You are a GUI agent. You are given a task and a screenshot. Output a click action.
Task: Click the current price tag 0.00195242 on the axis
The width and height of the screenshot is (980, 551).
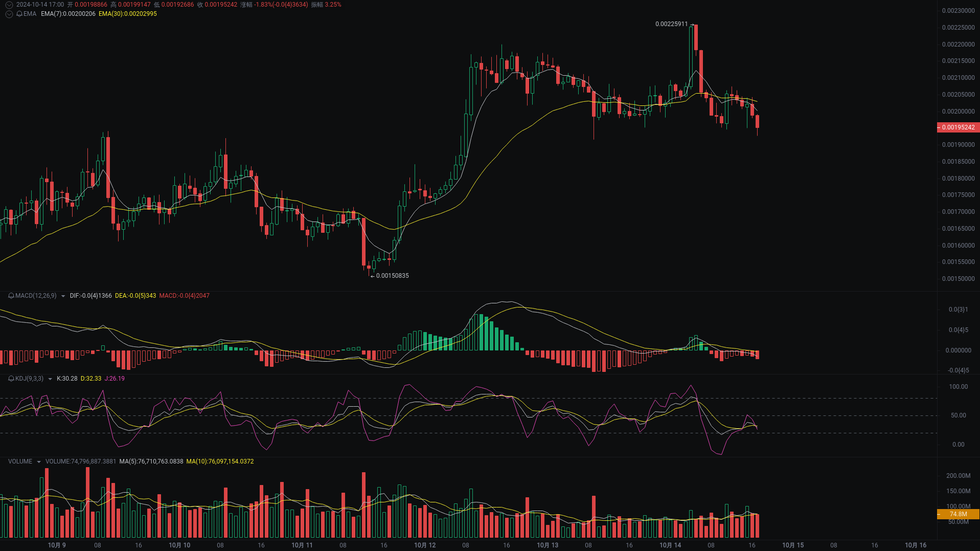(958, 127)
